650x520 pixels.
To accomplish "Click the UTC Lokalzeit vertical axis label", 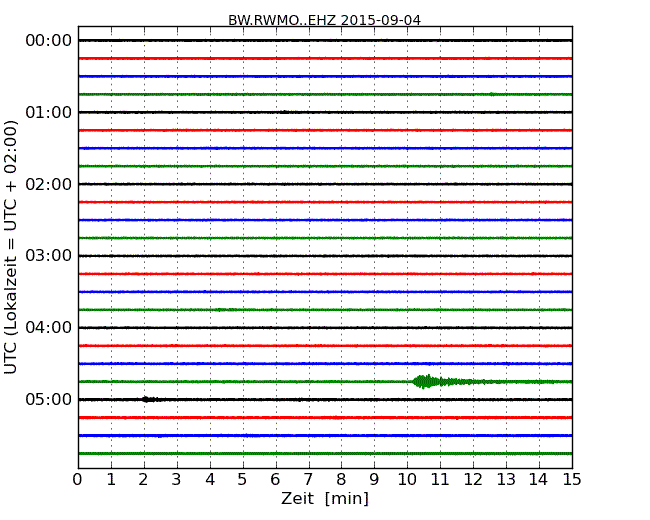I will (x=10, y=248).
